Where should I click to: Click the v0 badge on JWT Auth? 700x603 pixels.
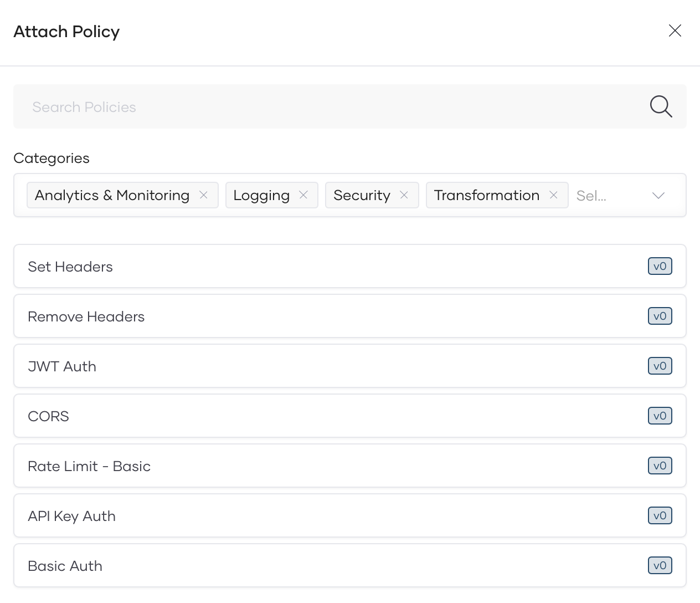pos(660,366)
